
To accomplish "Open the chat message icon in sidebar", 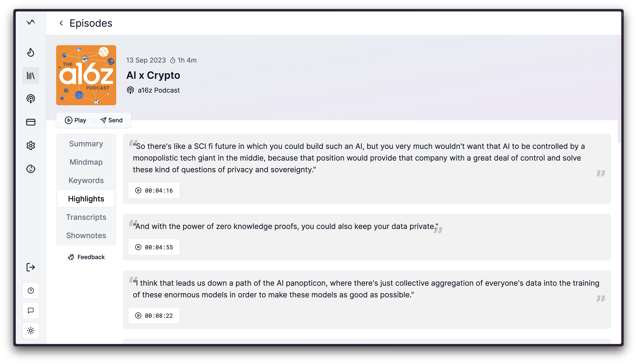I will coord(31,310).
